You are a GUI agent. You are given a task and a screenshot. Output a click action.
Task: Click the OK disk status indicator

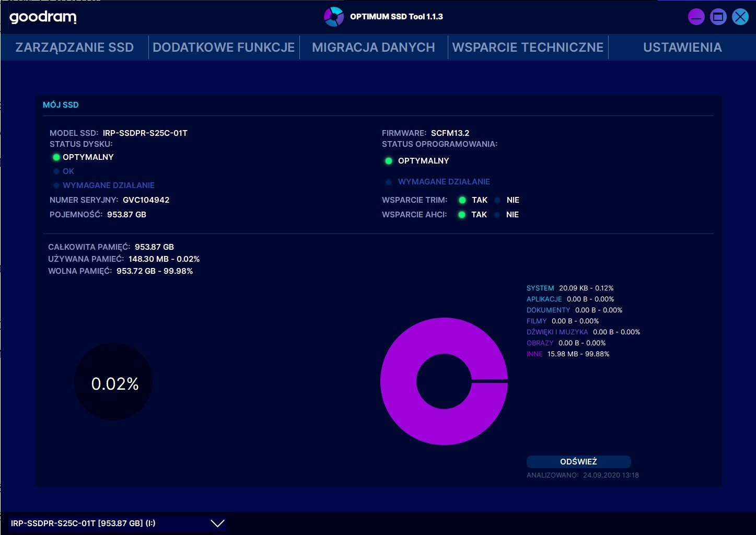pyautogui.click(x=56, y=171)
